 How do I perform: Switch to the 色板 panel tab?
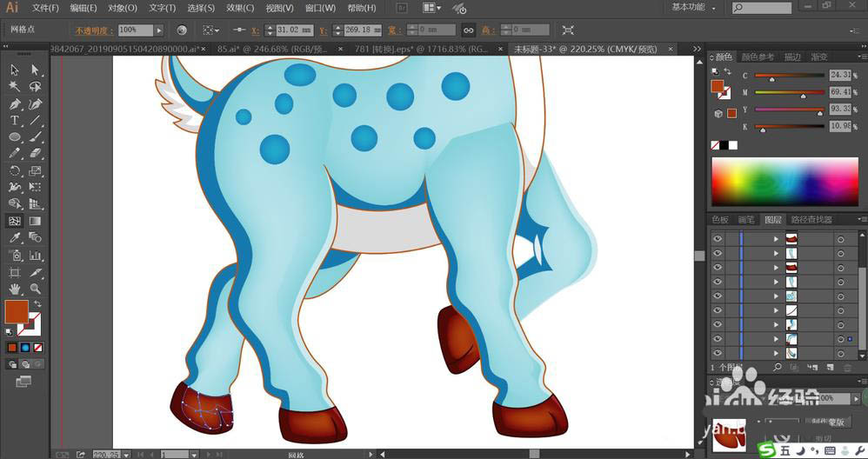point(719,220)
